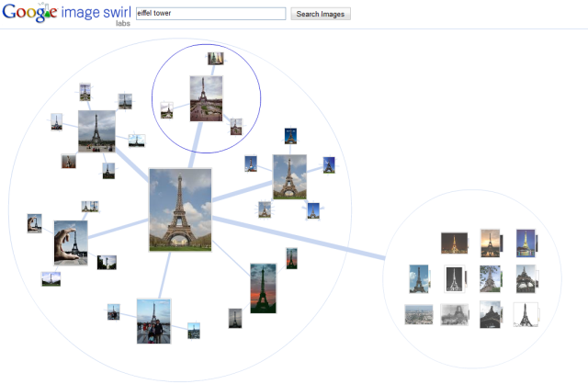588x384 pixels.
Task: Select the upper-left cluster's main tower image
Action: [96, 130]
